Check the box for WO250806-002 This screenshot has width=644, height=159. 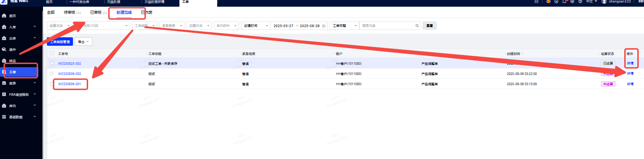[x=52, y=74]
